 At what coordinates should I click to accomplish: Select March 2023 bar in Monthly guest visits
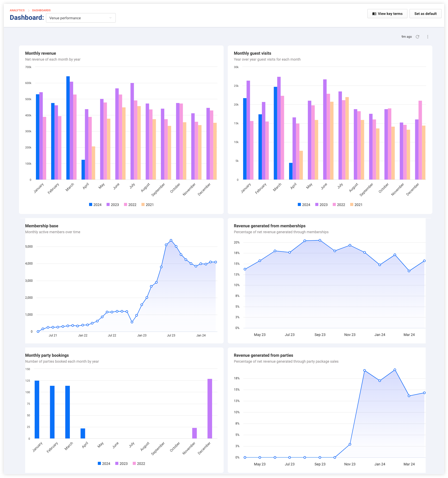pyautogui.click(x=279, y=128)
